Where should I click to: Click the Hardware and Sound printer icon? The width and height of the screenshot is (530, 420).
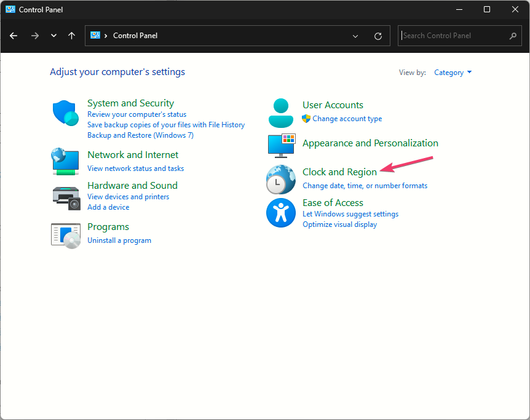(x=65, y=197)
